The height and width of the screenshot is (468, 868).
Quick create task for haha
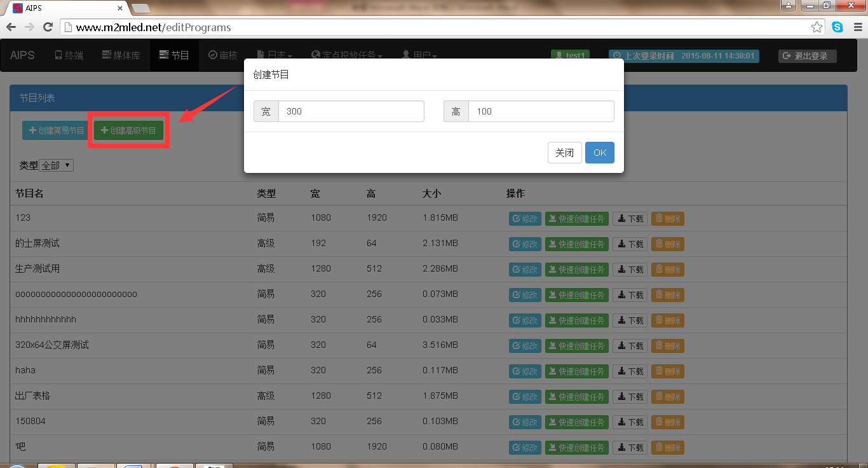(x=576, y=371)
